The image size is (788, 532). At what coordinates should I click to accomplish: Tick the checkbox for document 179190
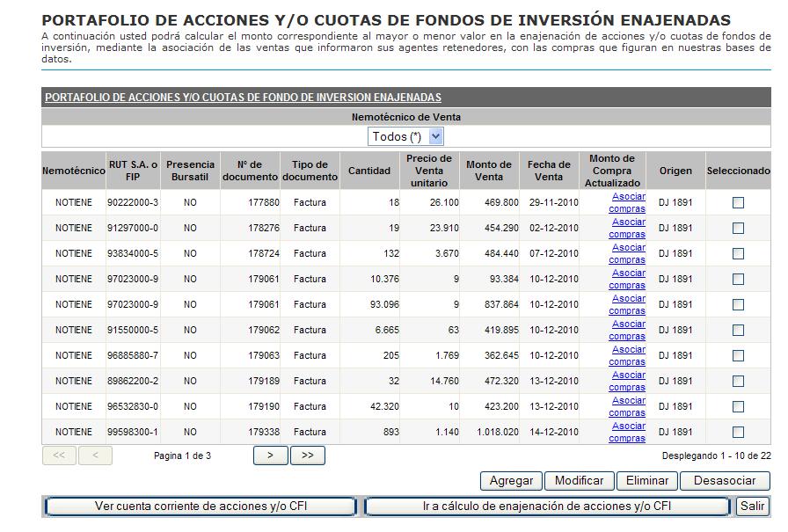click(738, 406)
